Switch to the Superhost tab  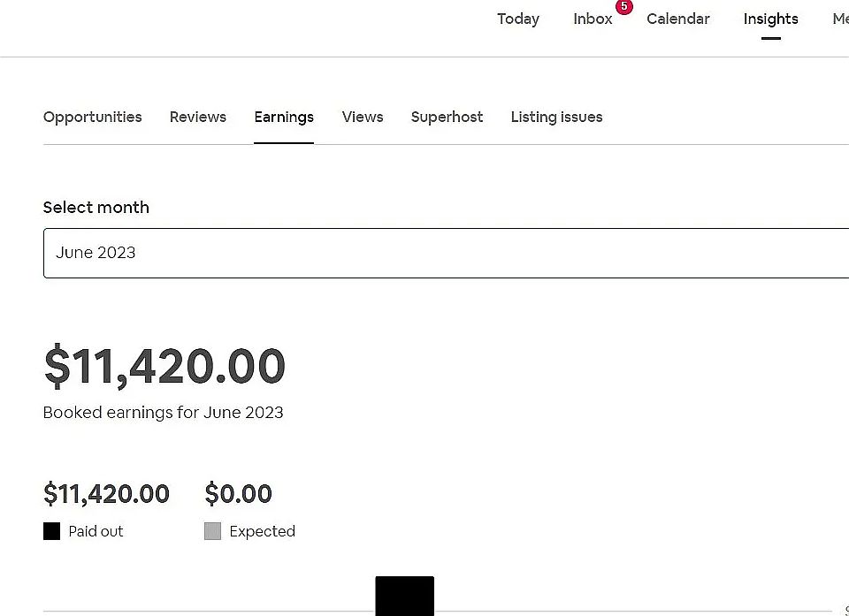point(447,117)
